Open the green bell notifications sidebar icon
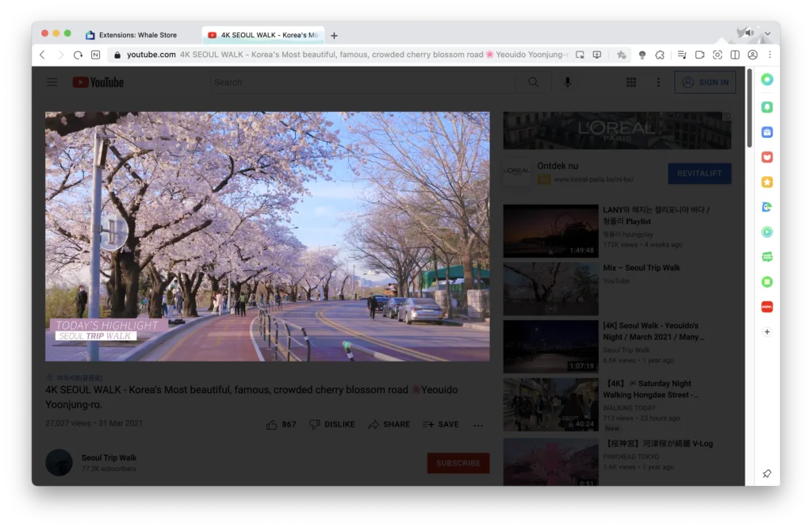This screenshot has width=812, height=528. 767,107
